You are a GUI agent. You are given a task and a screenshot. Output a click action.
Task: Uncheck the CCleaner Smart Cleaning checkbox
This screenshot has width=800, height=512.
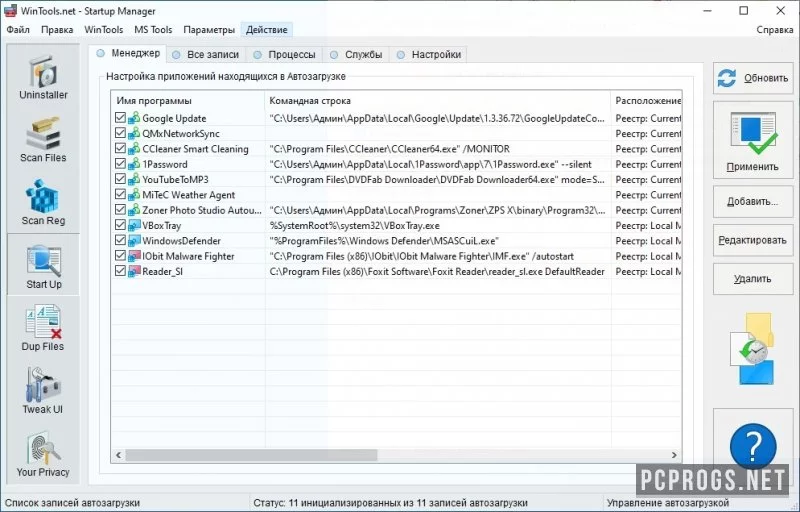120,148
